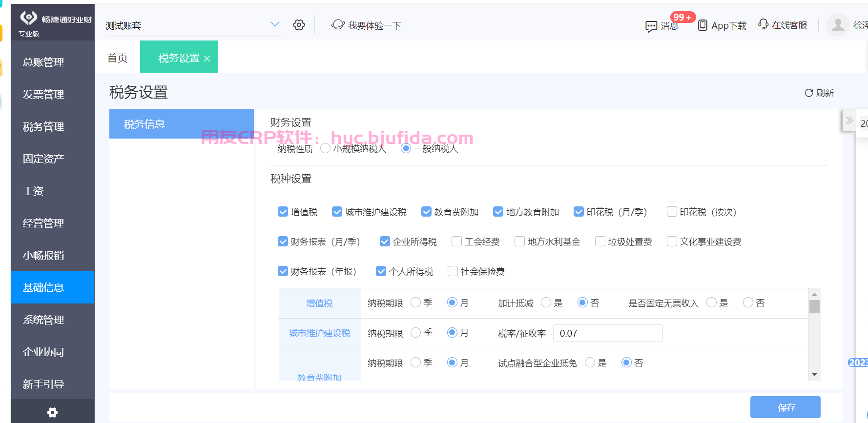Click the 增值税 row label
The height and width of the screenshot is (423, 868).
[319, 303]
